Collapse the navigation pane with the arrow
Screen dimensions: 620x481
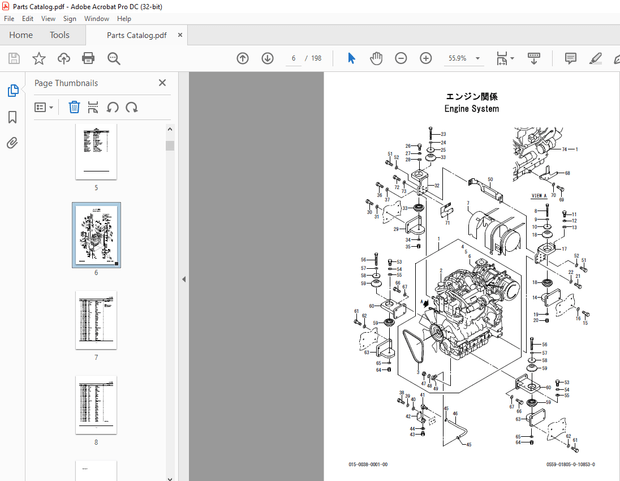pyautogui.click(x=184, y=279)
